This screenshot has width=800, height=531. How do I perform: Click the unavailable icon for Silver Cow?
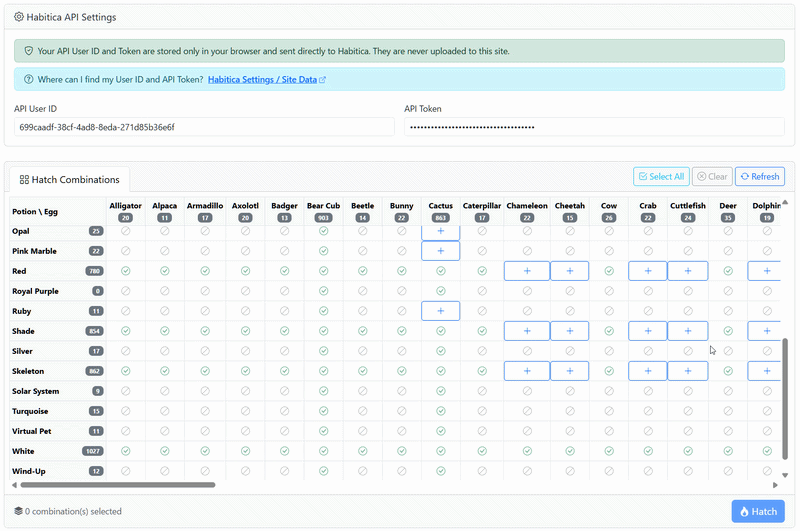(609, 351)
